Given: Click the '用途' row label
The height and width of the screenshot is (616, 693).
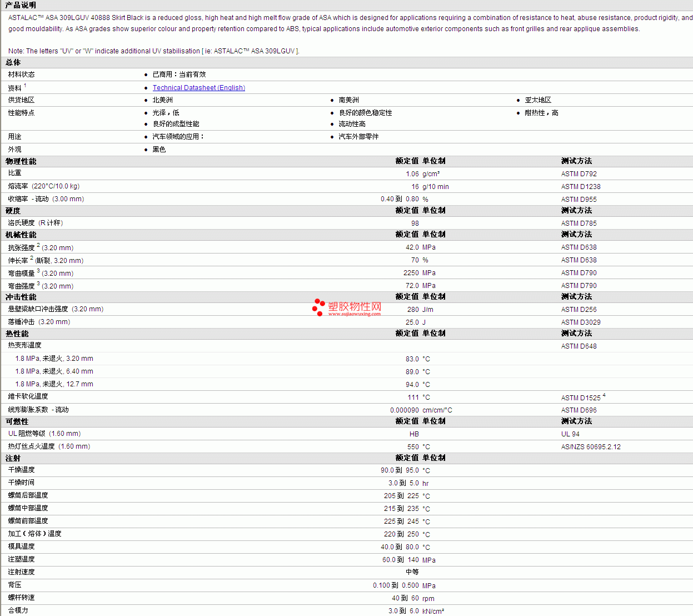Looking at the screenshot, I should pyautogui.click(x=14, y=137).
